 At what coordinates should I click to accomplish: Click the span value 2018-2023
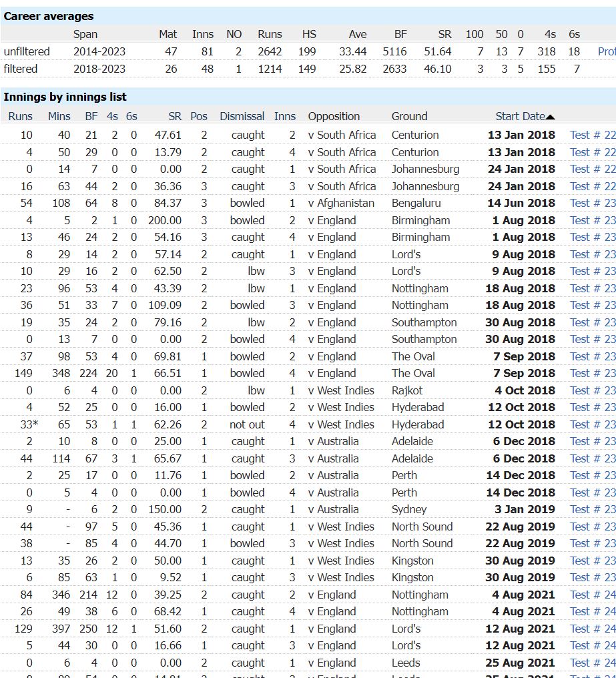[99, 69]
